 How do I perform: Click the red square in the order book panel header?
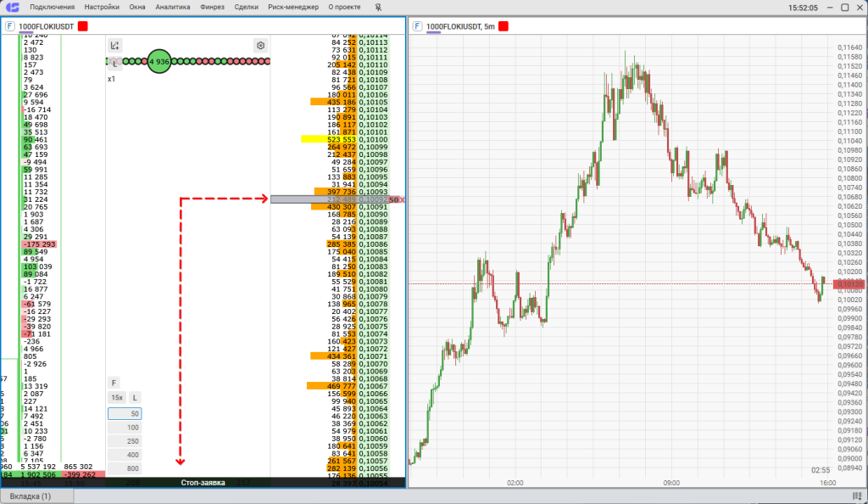click(x=82, y=26)
